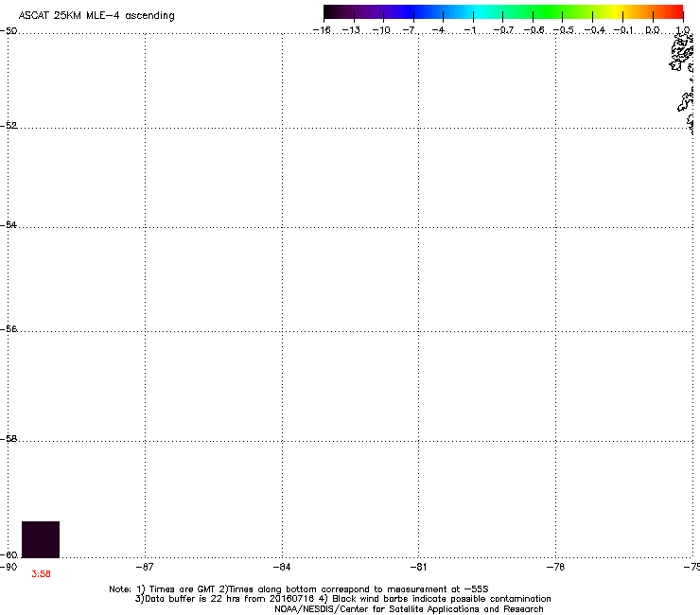Click the NOAA/NESDIS credit line
The width and height of the screenshot is (700, 615).
click(409, 609)
